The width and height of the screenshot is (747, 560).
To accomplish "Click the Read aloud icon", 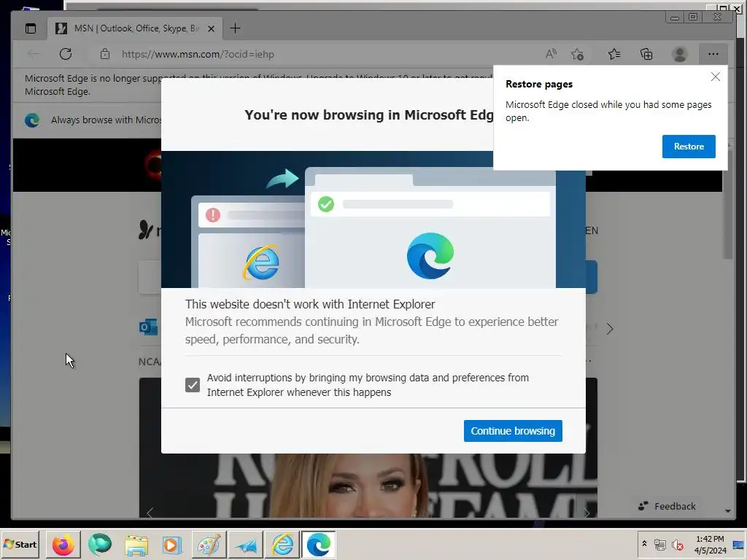I will tap(551, 54).
